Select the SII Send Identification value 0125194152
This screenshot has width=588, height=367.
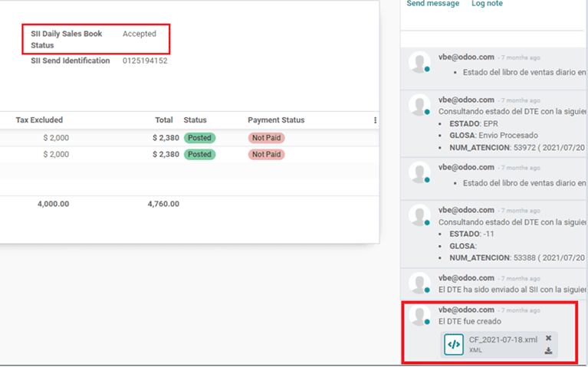pos(145,61)
